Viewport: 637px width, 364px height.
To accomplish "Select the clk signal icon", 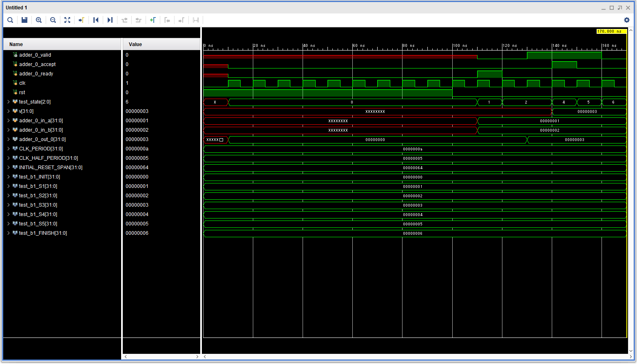I will [x=15, y=83].
